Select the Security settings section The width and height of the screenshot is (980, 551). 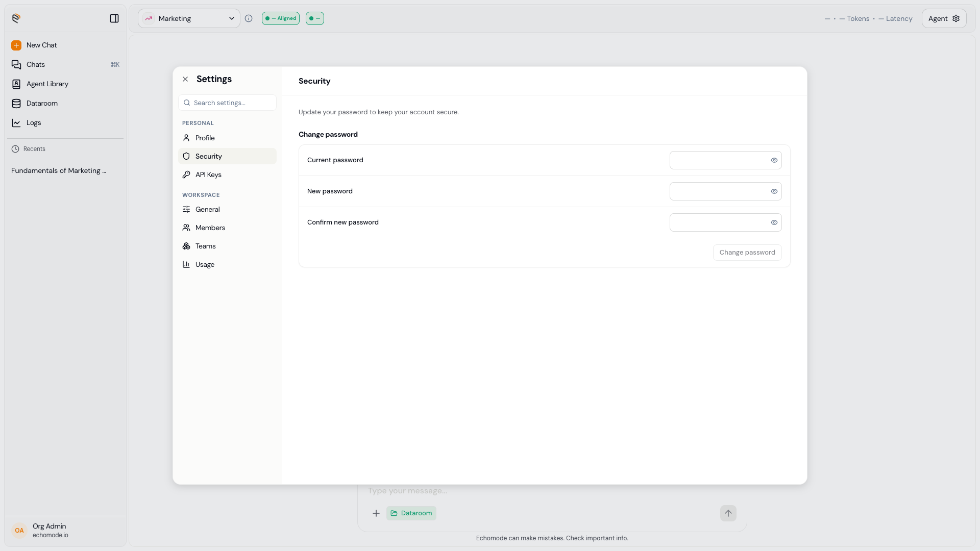pos(227,156)
